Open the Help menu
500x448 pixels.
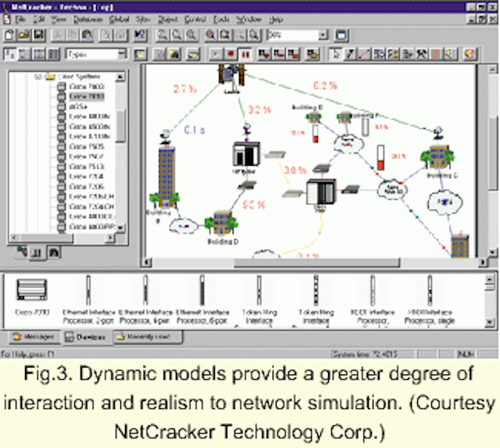(x=276, y=20)
